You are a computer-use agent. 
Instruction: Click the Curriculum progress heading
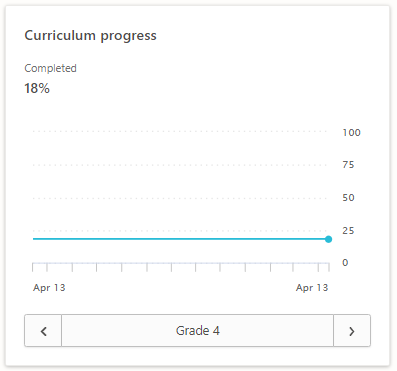coord(90,36)
